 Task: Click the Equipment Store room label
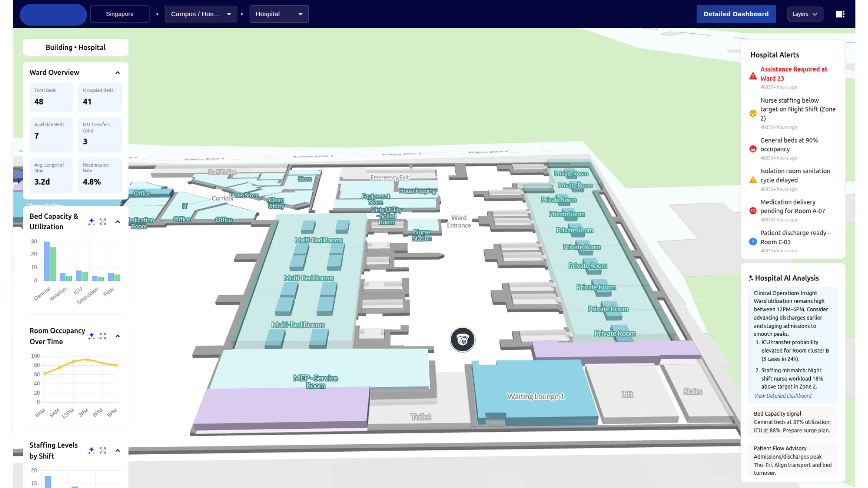coord(375,199)
